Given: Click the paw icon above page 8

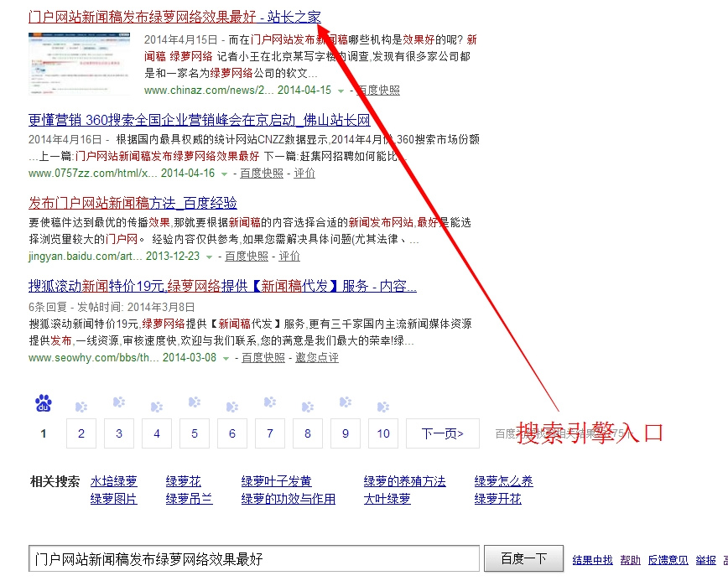Looking at the screenshot, I should (308, 407).
